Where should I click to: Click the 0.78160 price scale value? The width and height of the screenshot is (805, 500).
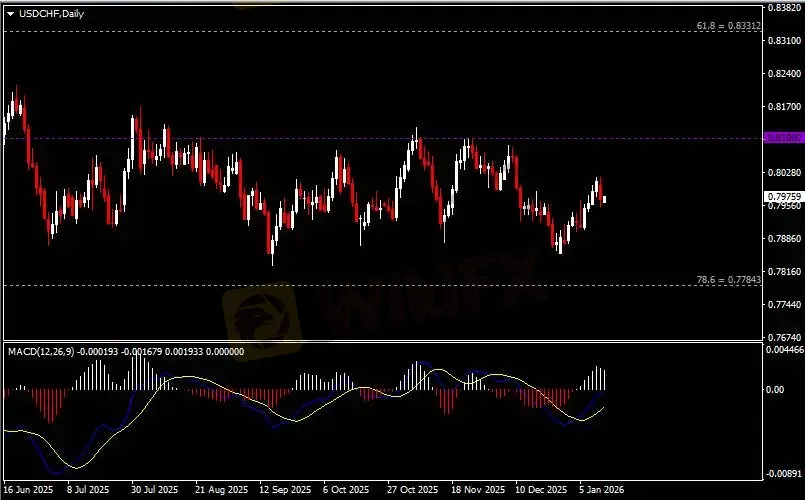(784, 271)
